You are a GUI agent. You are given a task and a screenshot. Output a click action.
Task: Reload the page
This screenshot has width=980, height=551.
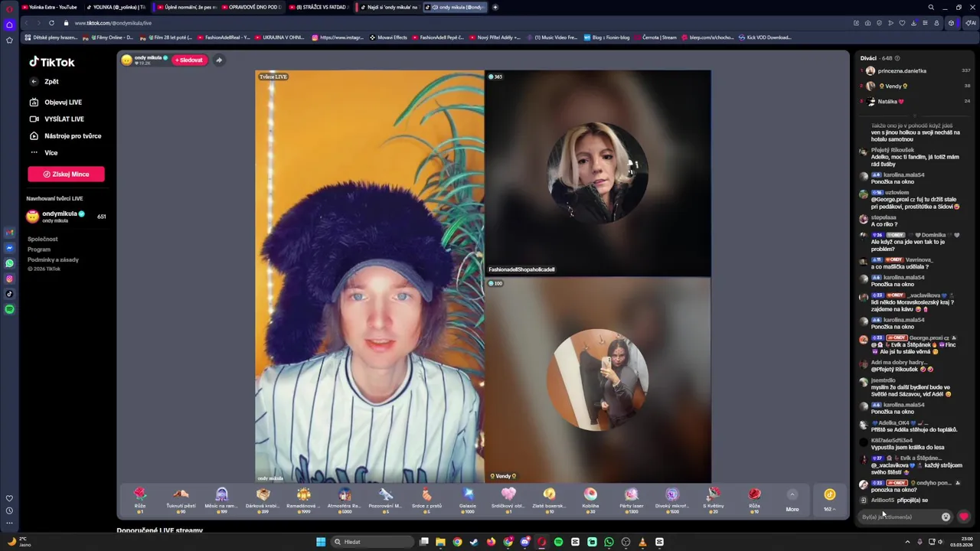(51, 23)
